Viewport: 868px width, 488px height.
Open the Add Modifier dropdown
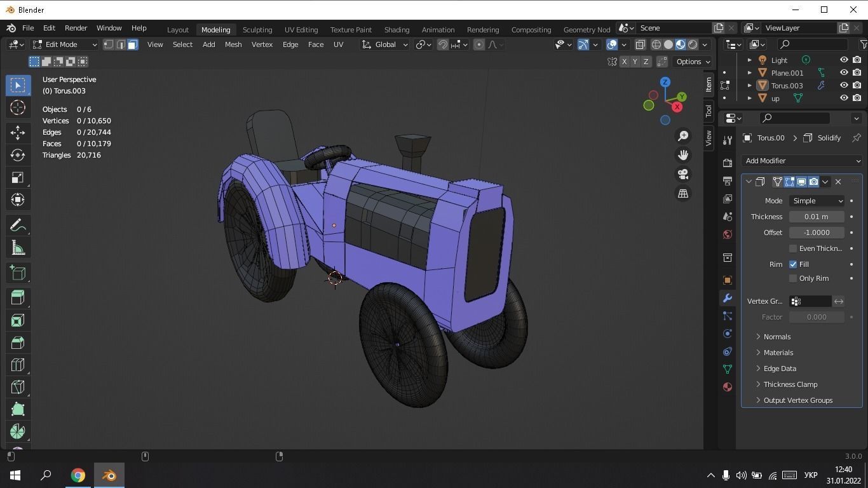[803, 161]
